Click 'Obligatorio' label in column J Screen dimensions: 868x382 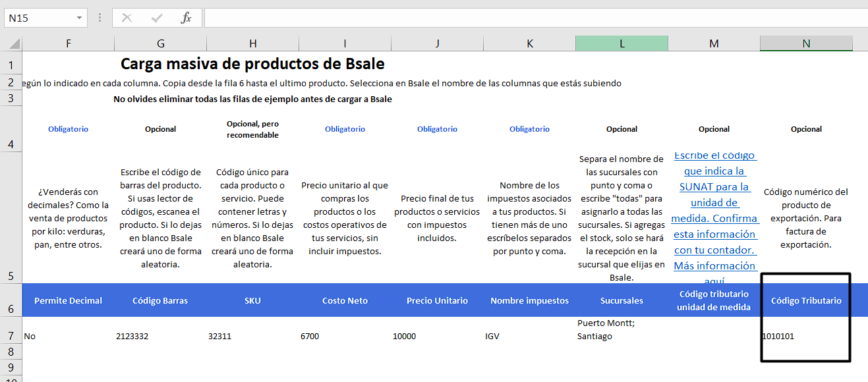pyautogui.click(x=437, y=129)
